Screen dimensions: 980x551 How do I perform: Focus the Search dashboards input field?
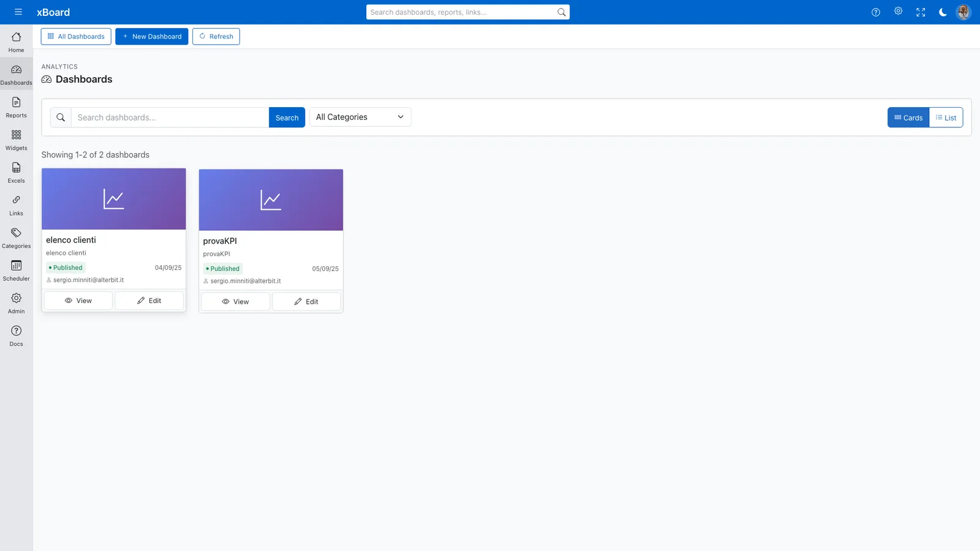pyautogui.click(x=170, y=118)
